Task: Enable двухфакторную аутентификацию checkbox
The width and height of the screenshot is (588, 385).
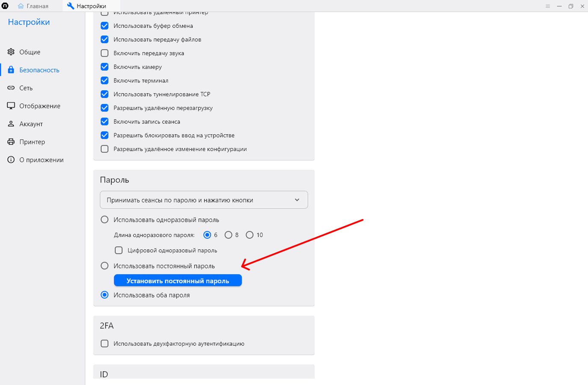Action: [105, 344]
